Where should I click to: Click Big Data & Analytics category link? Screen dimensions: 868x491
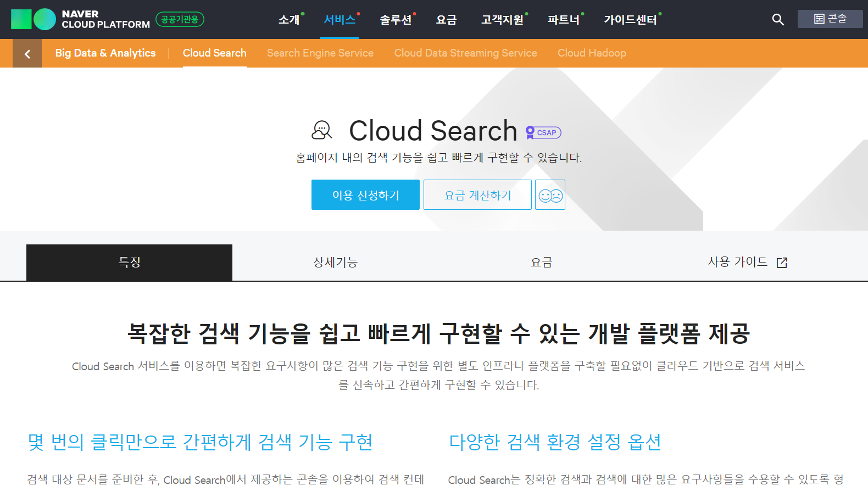105,53
